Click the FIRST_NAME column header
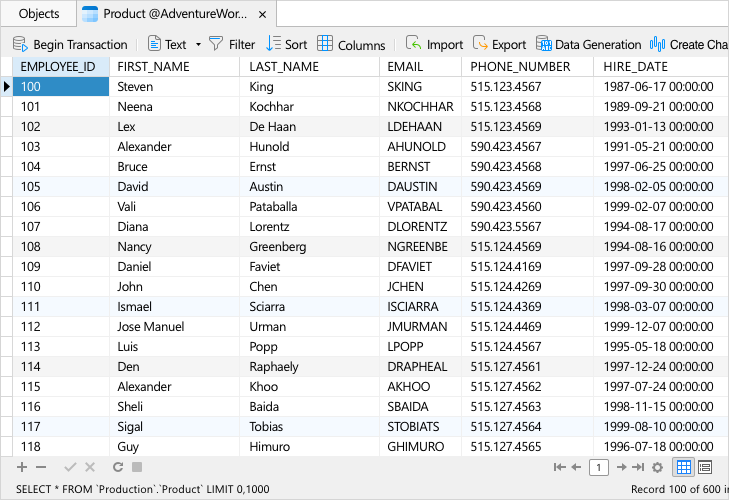This screenshot has height=500, width=729. (x=174, y=67)
